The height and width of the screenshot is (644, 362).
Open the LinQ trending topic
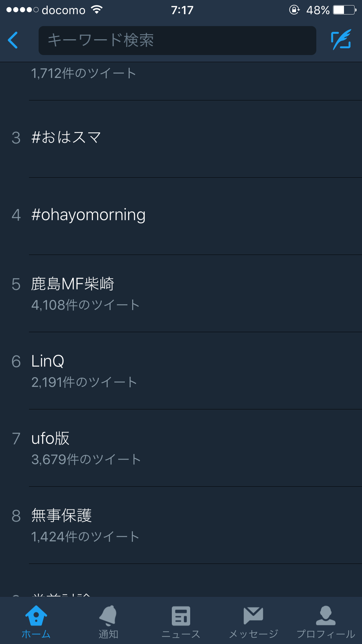pyautogui.click(x=48, y=369)
